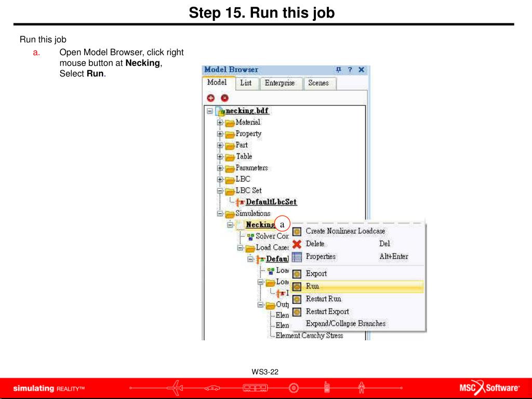Screen dimensions: 532x399
Task: Click the Restart Run gear icon
Action: click(297, 299)
